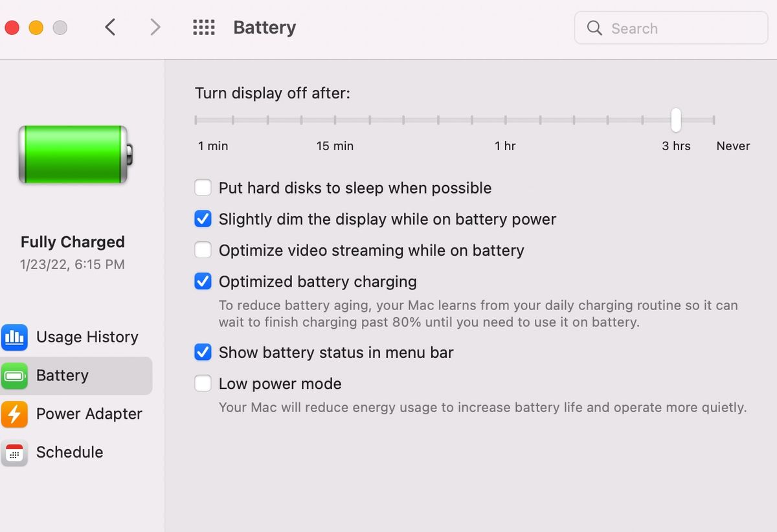This screenshot has width=777, height=532.
Task: Set display-off slider to Never
Action: (714, 120)
